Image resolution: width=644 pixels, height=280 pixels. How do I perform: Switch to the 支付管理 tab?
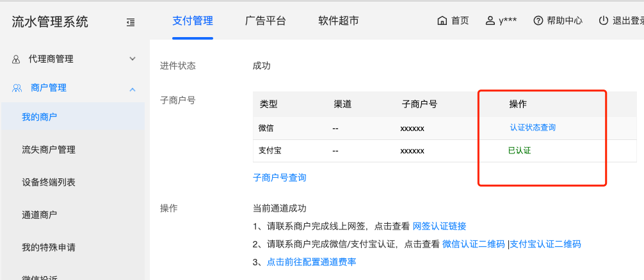[193, 20]
